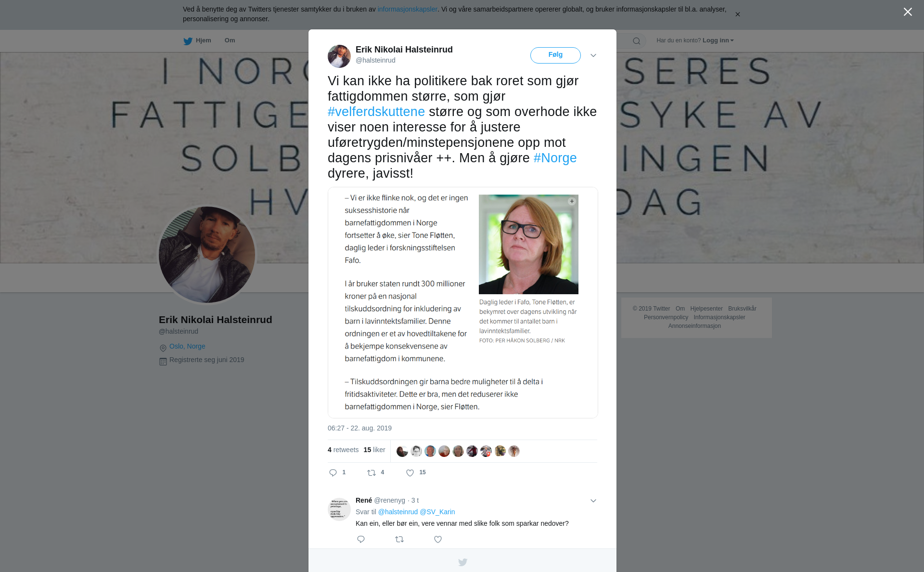Image resolution: width=924 pixels, height=572 pixels.
Task: Open the embedded article image in the tweet
Action: 463,302
